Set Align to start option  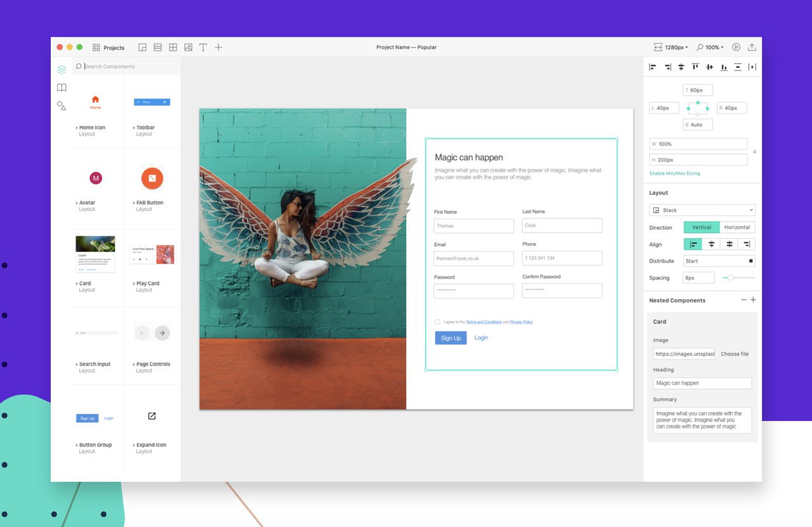(693, 244)
